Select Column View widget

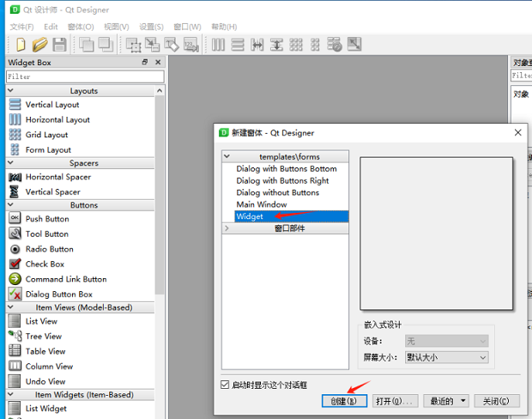tap(81, 367)
